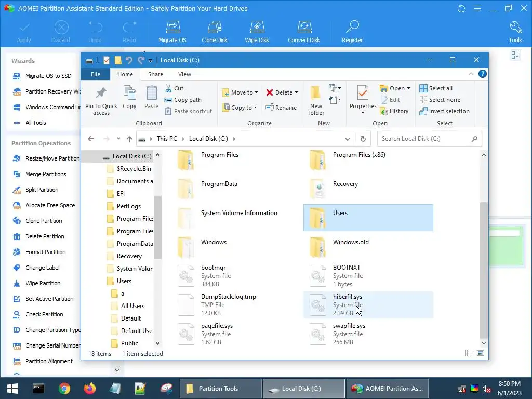Open the File tab in Explorer
Viewport: 532px width, 399px height.
click(x=96, y=74)
